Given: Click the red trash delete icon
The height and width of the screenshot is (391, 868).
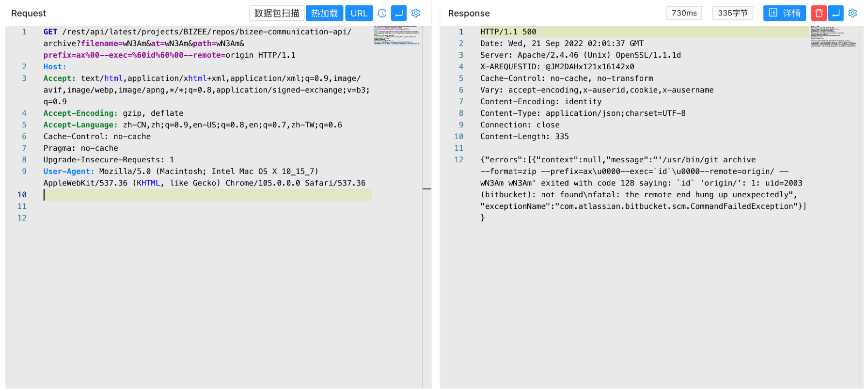Looking at the screenshot, I should coord(819,13).
